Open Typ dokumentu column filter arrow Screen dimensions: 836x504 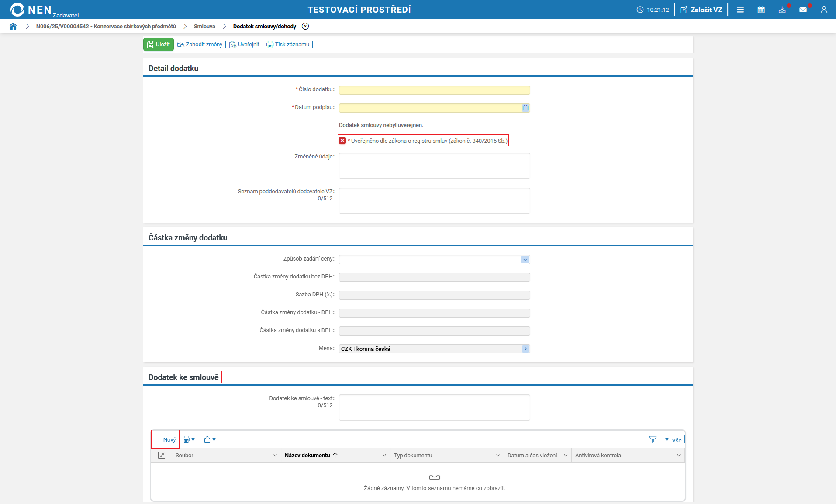[498, 455]
